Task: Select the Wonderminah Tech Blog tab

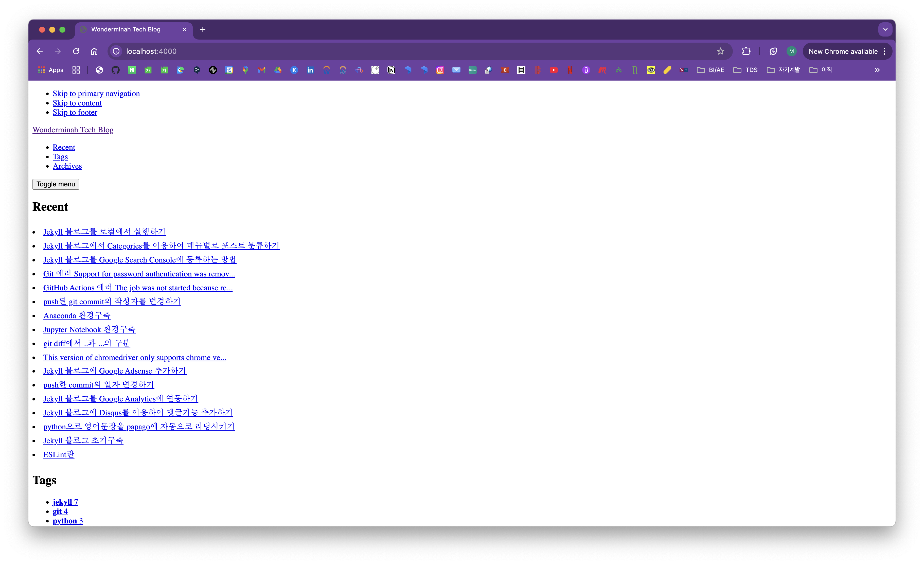Action: 126,29
